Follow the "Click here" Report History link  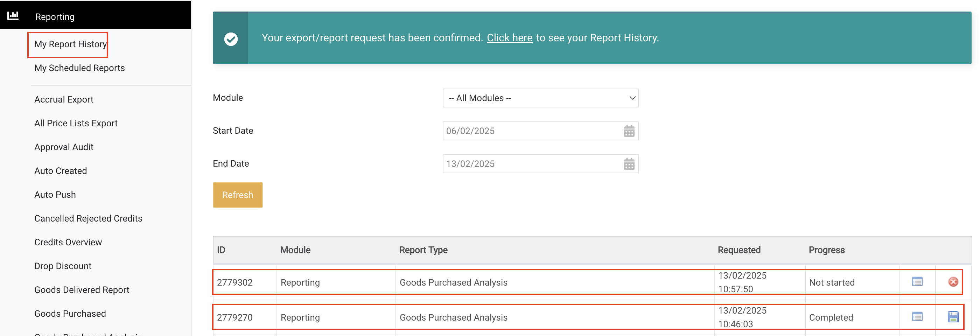point(509,38)
